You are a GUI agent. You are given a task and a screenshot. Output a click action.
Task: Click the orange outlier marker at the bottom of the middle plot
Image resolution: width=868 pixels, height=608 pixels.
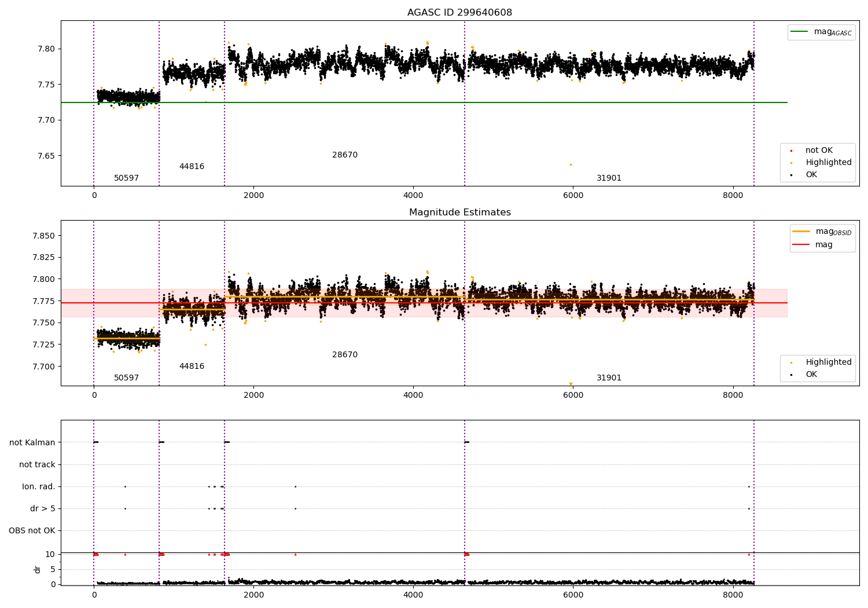571,384
